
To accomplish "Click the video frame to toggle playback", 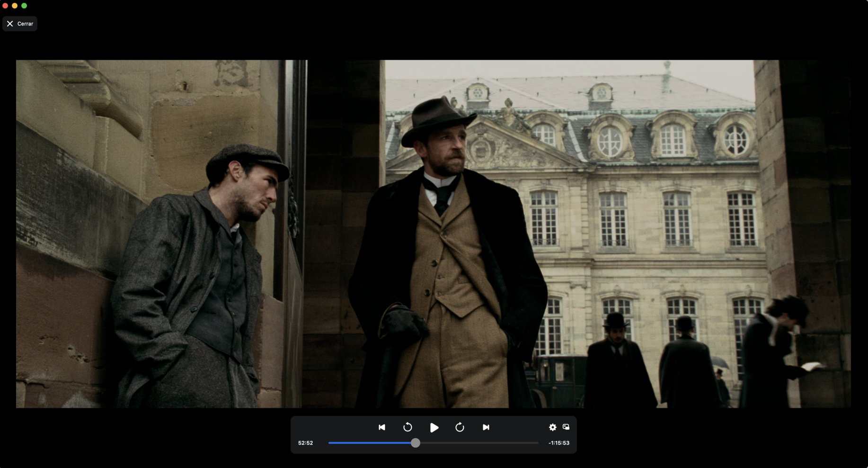I will pyautogui.click(x=434, y=234).
